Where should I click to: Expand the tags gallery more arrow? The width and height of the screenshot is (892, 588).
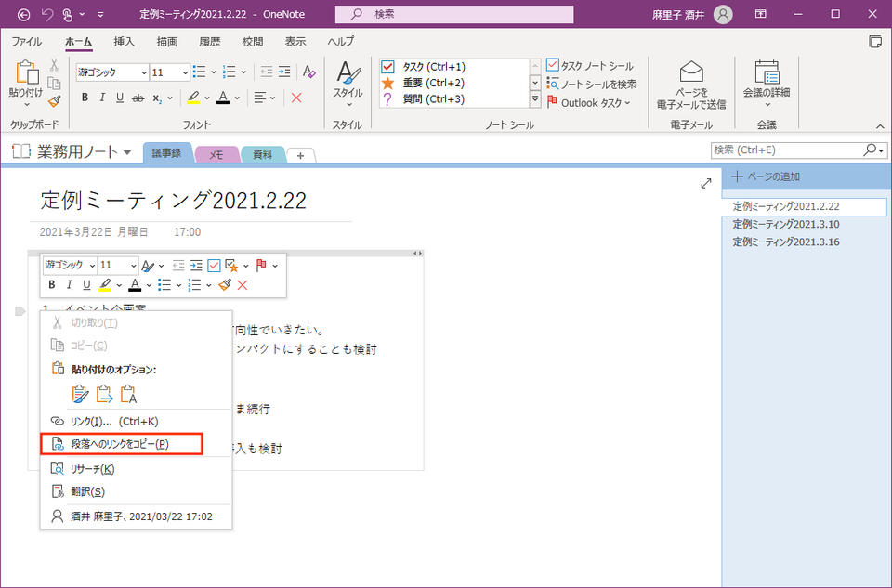pyautogui.click(x=535, y=99)
